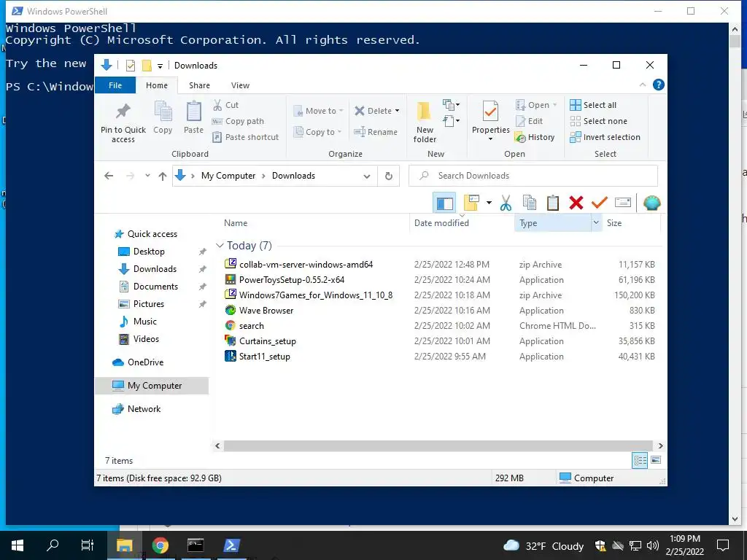Click Select none

599,121
